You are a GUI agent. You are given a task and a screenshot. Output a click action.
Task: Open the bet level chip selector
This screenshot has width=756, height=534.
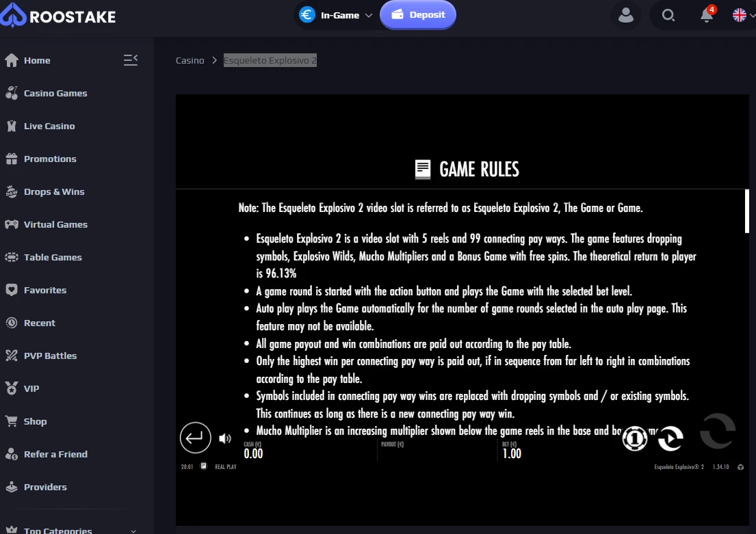click(634, 438)
